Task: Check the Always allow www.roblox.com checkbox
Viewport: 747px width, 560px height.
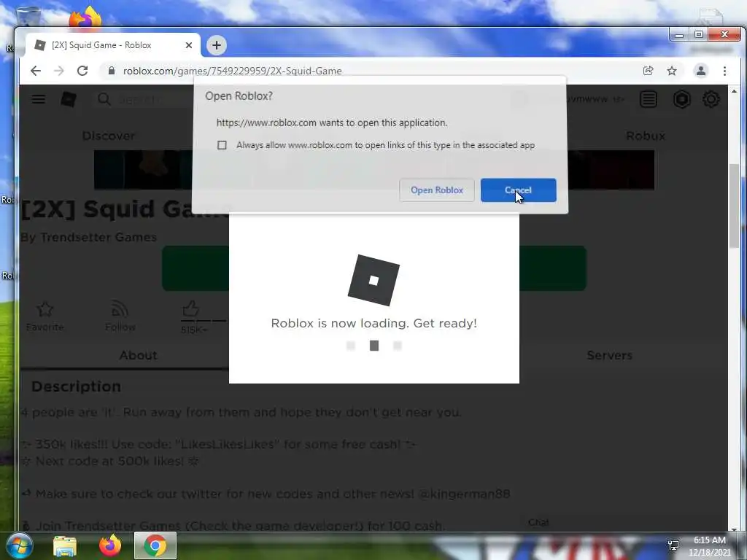Action: click(x=222, y=145)
